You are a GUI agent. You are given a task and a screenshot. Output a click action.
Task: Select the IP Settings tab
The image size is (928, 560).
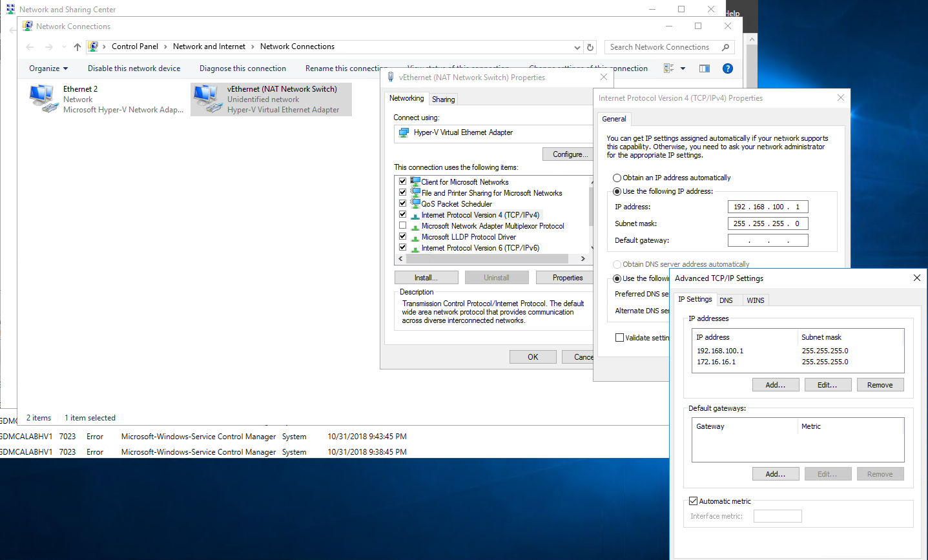coord(696,299)
